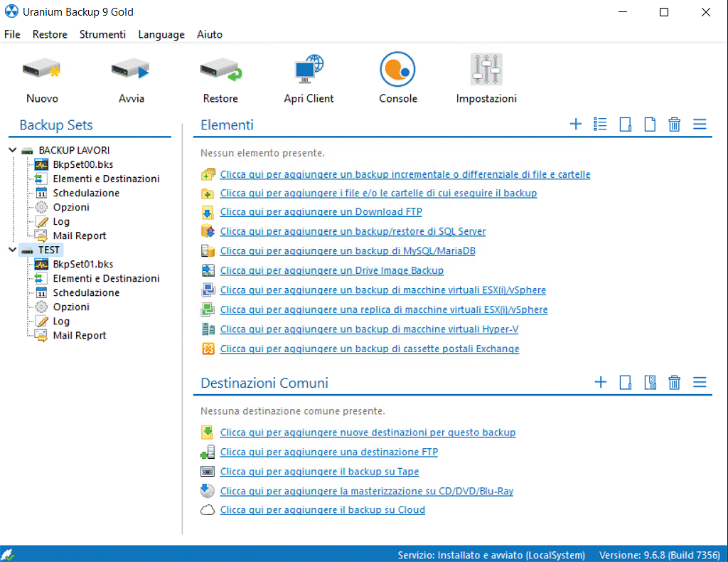This screenshot has height=562, width=728.
Task: Click the trash icon in Elementi header
Action: point(674,124)
